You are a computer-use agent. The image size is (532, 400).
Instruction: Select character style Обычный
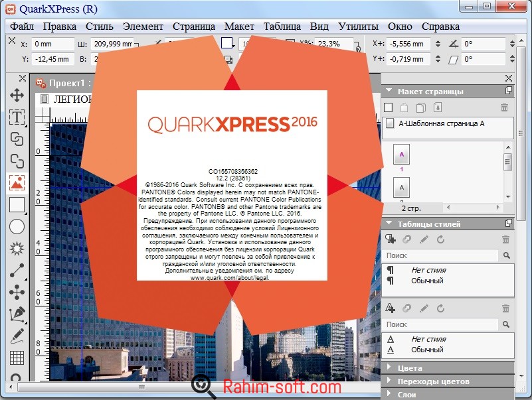[427, 350]
